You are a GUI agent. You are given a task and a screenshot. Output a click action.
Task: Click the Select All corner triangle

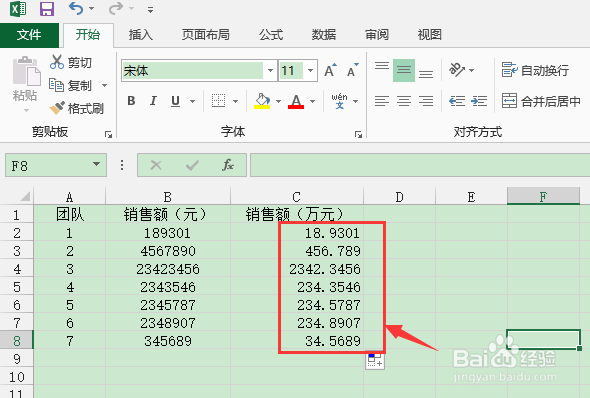point(25,196)
